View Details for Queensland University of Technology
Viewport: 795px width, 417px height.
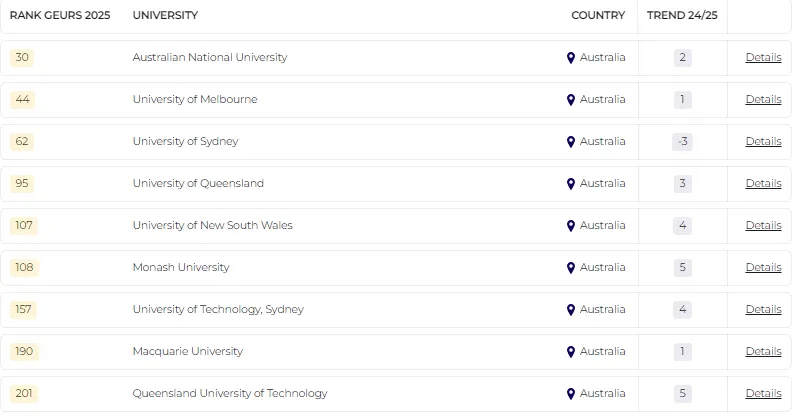click(x=763, y=394)
